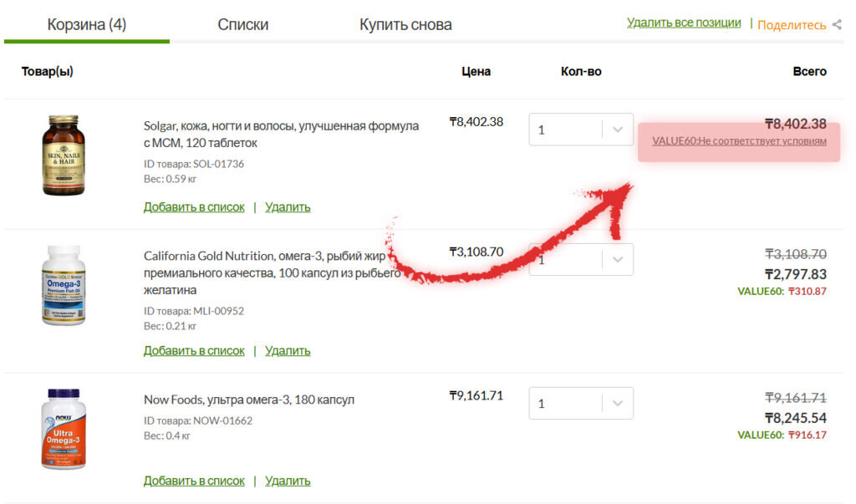Click Вес: 0.21 кг text
856x504 pixels.
(x=170, y=325)
